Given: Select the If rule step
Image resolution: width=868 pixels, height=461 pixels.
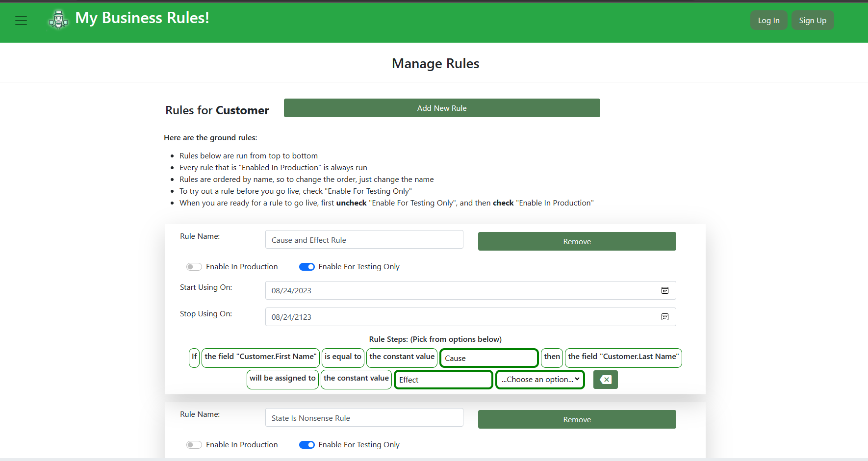Looking at the screenshot, I should point(194,358).
